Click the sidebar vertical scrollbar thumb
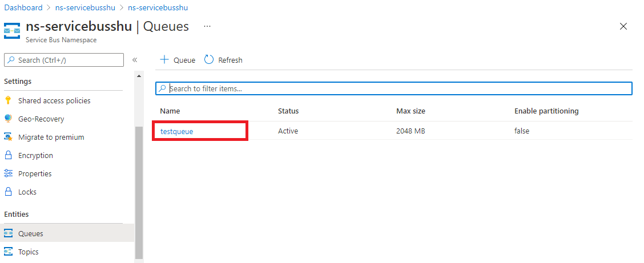The height and width of the screenshot is (263, 644). [139, 192]
